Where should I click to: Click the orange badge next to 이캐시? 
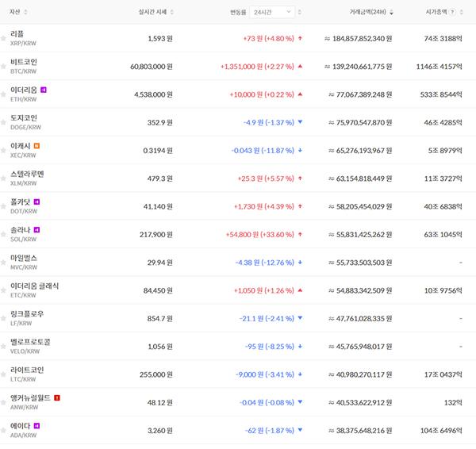click(x=36, y=146)
